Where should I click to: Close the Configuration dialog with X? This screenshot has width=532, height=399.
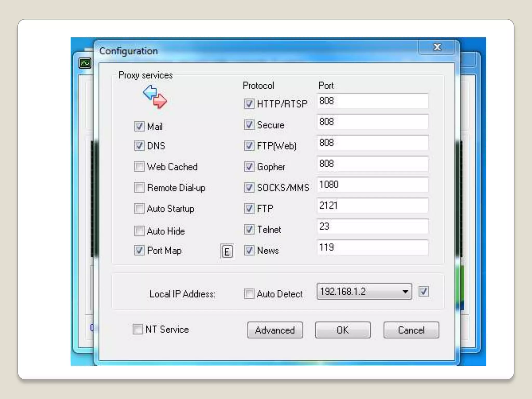pyautogui.click(x=437, y=47)
